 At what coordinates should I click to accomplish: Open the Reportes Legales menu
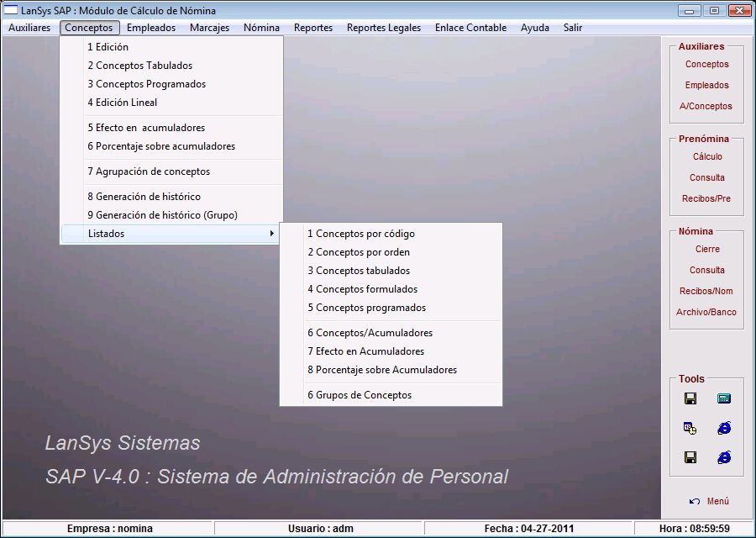(x=384, y=28)
